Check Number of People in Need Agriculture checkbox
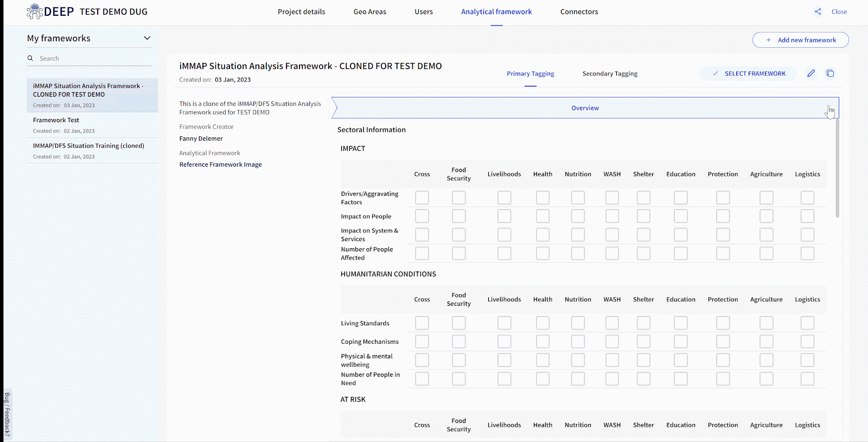868x442 pixels. pos(766,378)
